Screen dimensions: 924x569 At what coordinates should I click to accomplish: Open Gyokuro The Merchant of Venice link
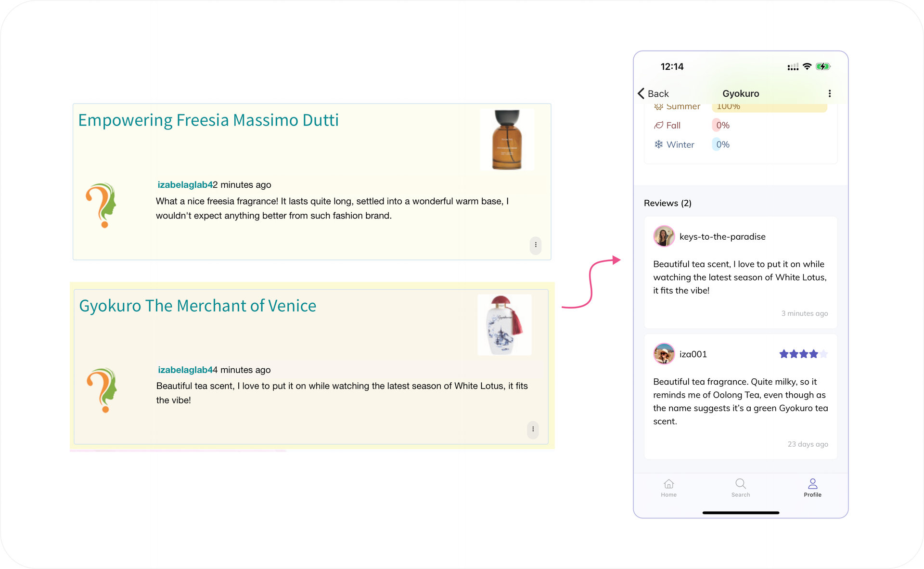[x=197, y=306]
